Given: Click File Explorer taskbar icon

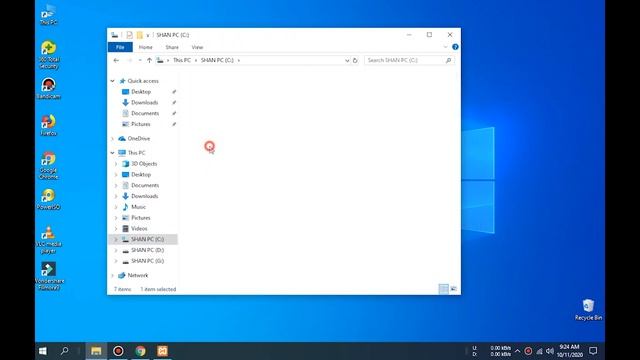Looking at the screenshot, I should coord(96,351).
